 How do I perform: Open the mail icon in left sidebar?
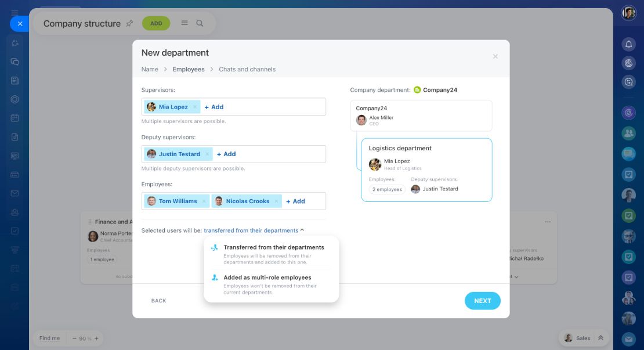coord(15,193)
